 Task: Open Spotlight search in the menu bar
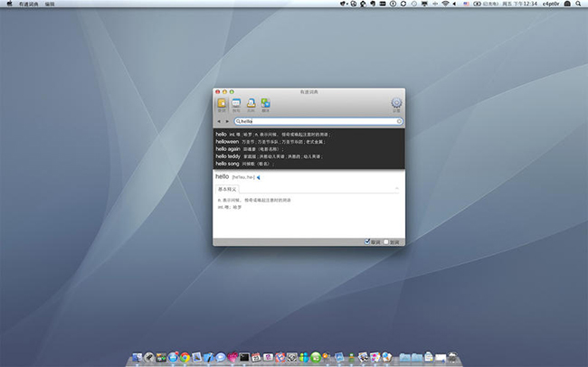coord(577,4)
